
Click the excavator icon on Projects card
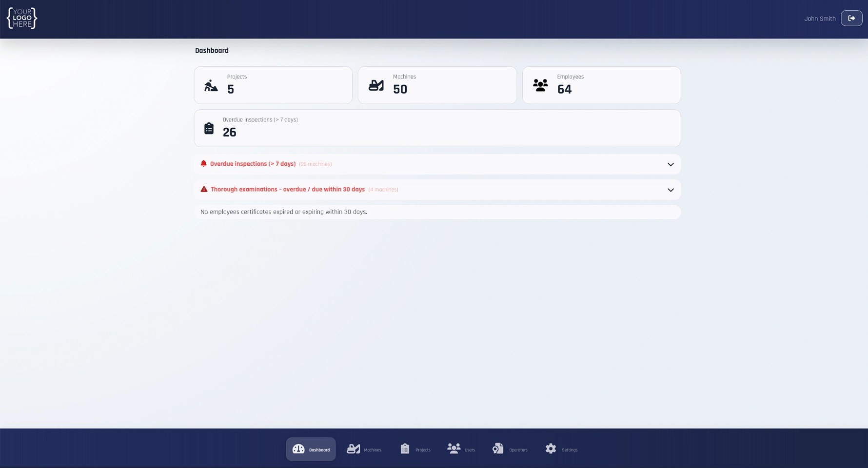[x=211, y=85]
